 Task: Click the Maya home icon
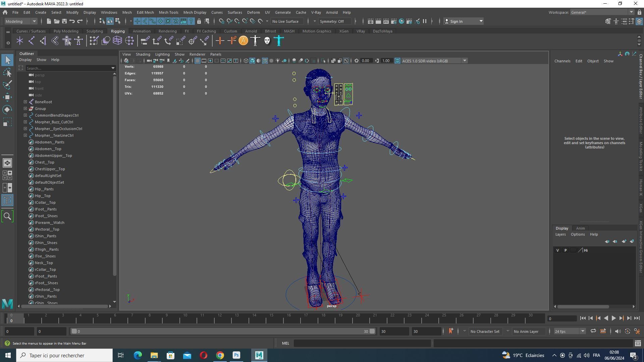[x=5, y=12]
